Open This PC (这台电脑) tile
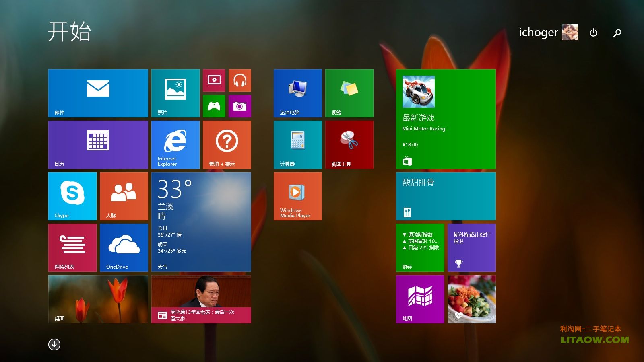Viewport: 644px width, 362px height. coord(298,93)
